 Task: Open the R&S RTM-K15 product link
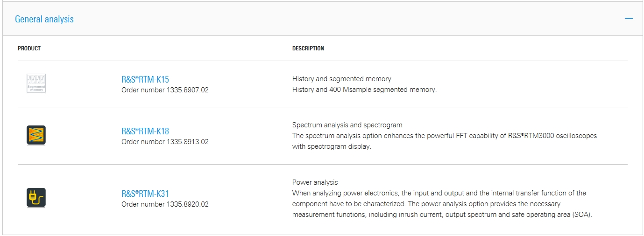[x=145, y=79]
